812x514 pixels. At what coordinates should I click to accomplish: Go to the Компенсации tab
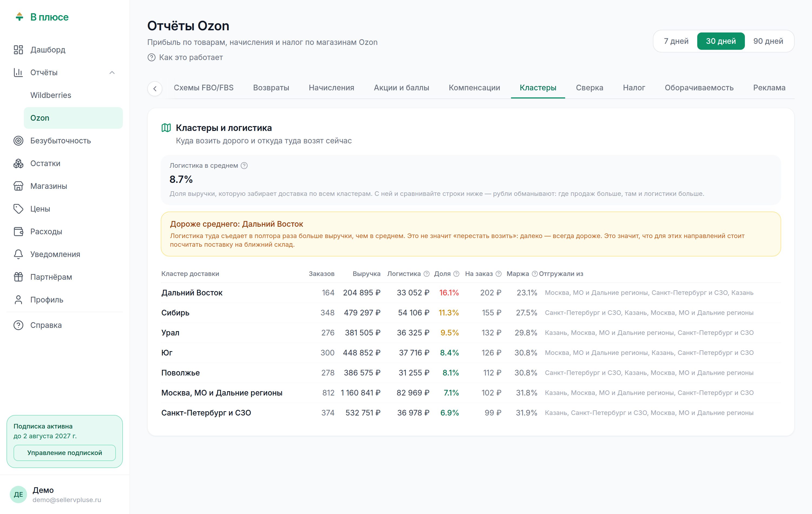[x=474, y=88]
